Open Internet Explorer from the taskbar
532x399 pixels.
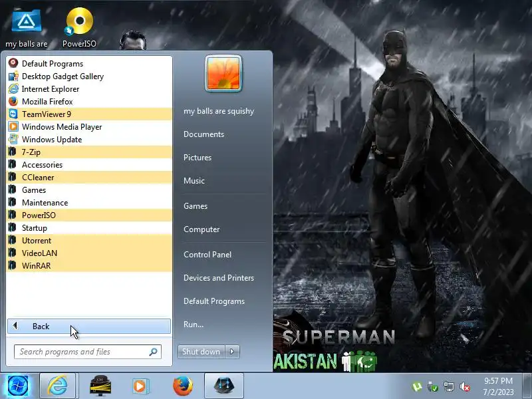point(58,386)
